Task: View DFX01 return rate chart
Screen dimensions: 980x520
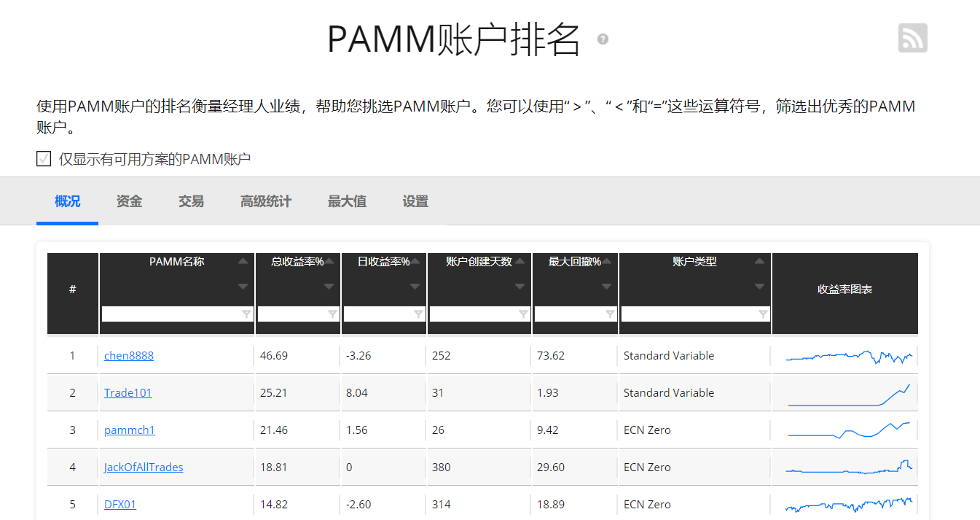Action: [x=849, y=504]
